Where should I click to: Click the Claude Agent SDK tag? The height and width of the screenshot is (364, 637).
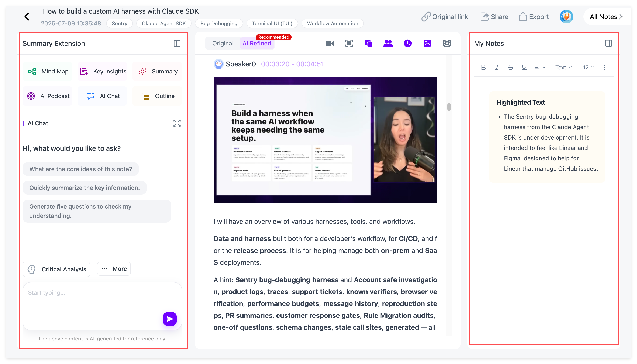(164, 24)
